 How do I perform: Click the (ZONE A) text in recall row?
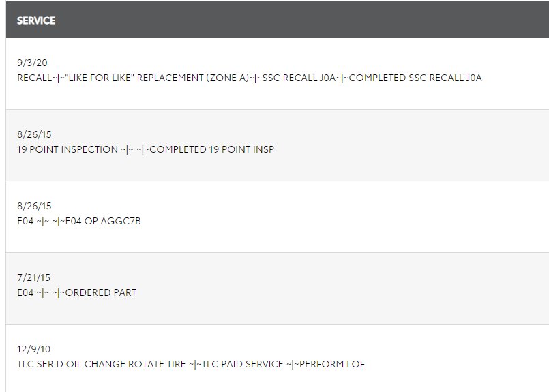coord(228,78)
